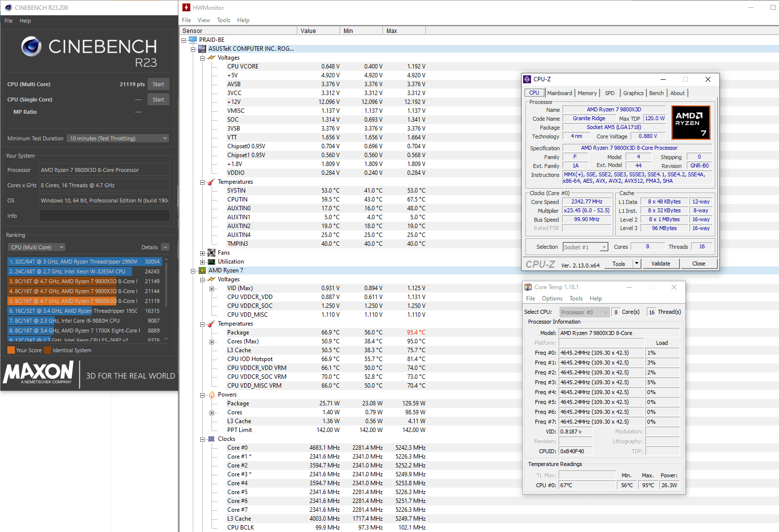The height and width of the screenshot is (532, 779).
Task: Click the Close button in CPU-Z
Action: 699,264
